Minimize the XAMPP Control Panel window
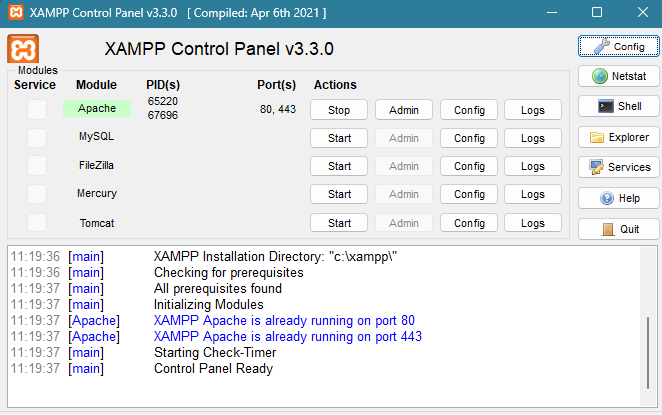Screen dimensions: 662x415 click(552, 12)
